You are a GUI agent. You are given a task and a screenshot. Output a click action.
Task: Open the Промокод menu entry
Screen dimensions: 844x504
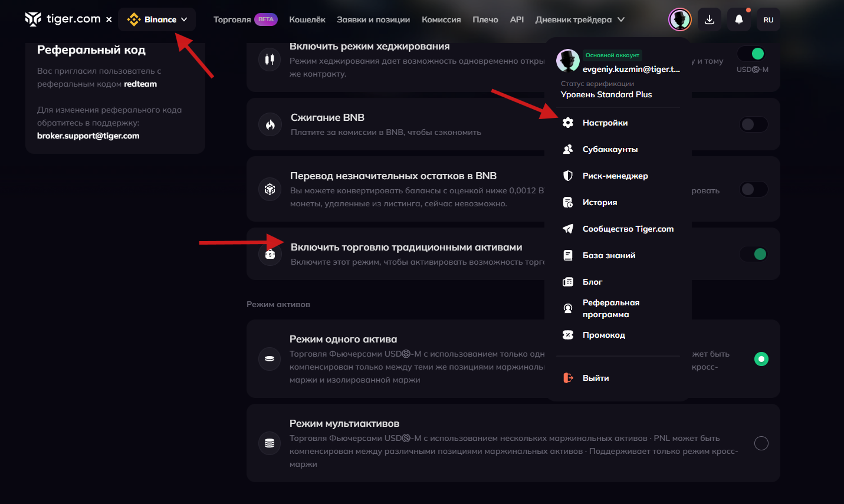pyautogui.click(x=603, y=335)
